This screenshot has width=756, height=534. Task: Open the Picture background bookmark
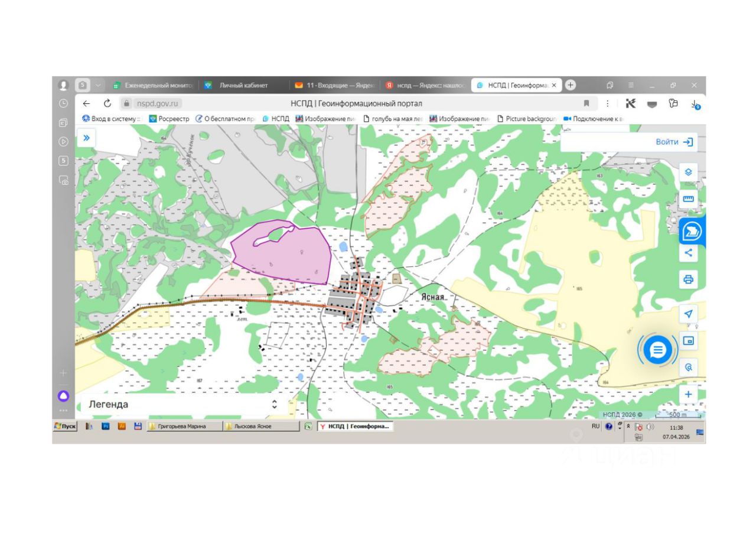point(527,119)
